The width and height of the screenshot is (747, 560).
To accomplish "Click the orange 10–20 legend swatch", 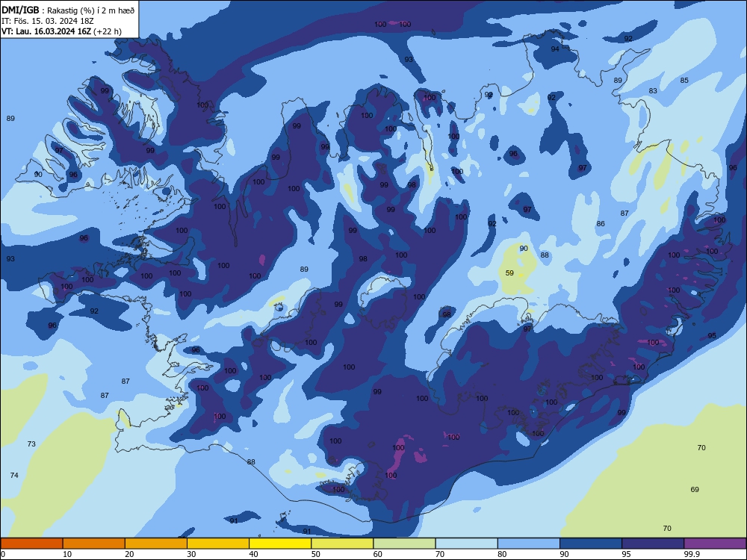I will pyautogui.click(x=94, y=544).
